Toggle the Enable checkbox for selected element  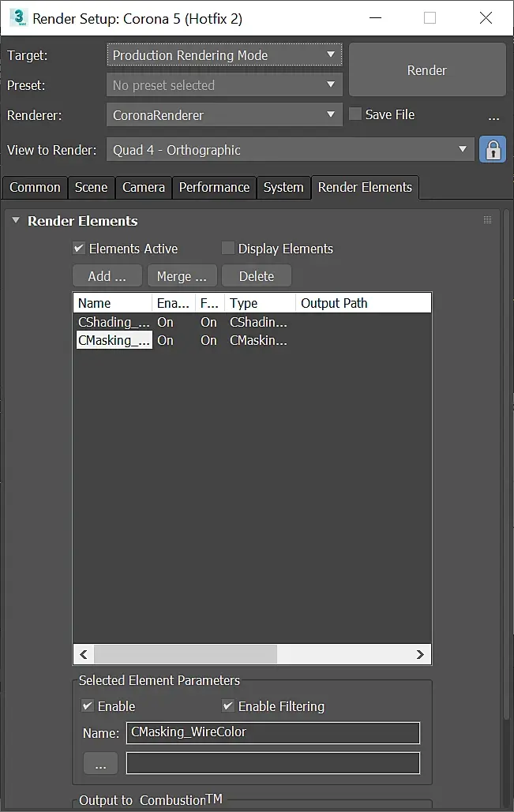coord(88,705)
